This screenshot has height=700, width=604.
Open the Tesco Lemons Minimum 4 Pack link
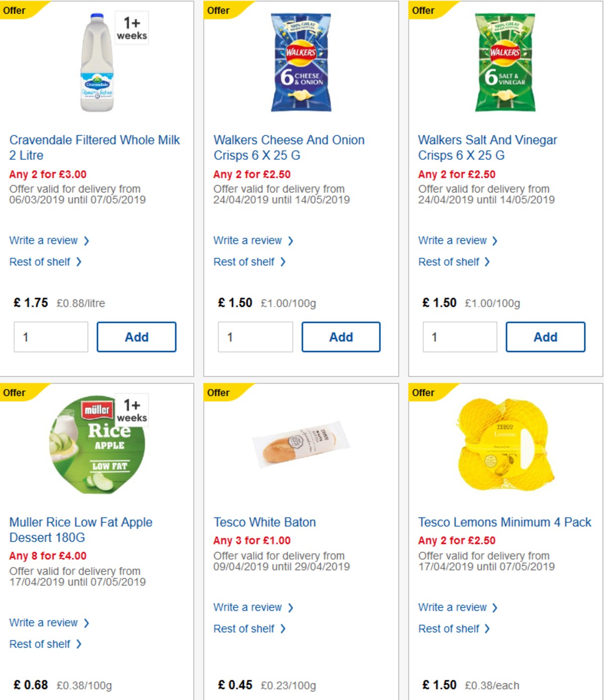[x=504, y=522]
